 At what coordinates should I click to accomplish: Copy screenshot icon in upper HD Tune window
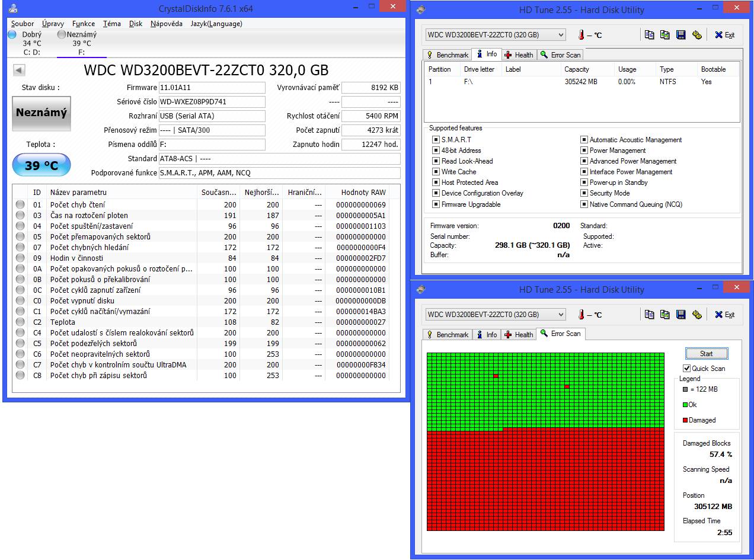[x=665, y=35]
